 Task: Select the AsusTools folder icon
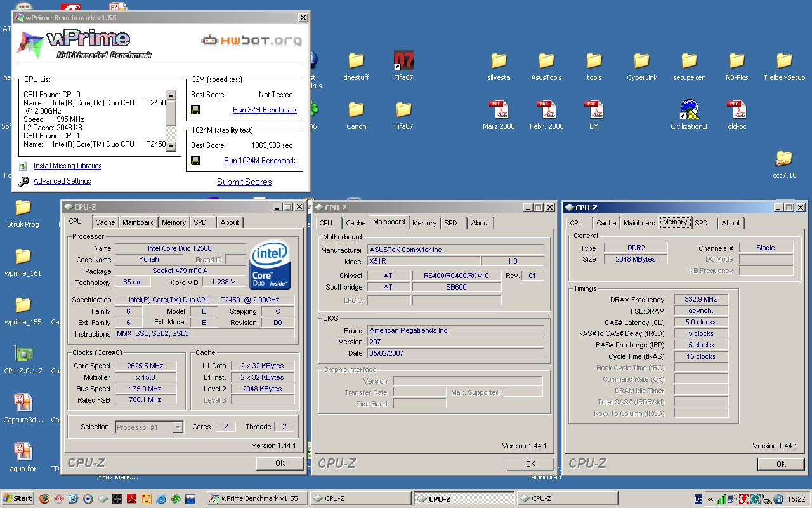click(x=546, y=67)
